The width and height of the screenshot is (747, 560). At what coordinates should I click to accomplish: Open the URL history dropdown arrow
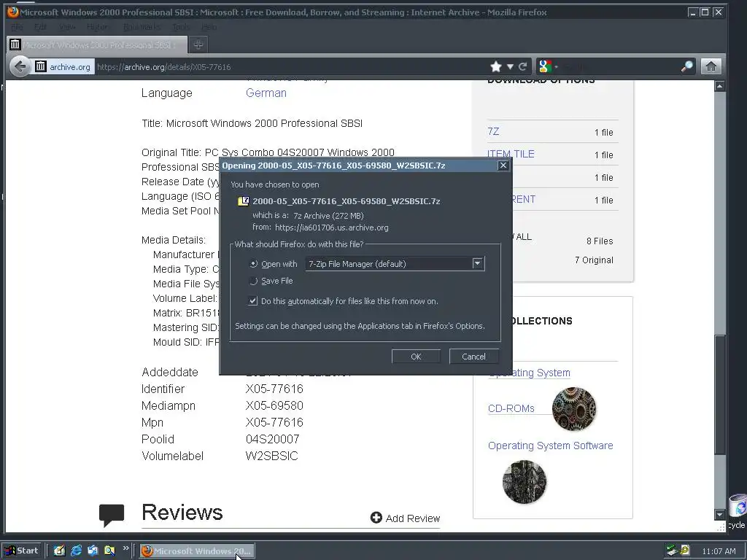click(510, 66)
